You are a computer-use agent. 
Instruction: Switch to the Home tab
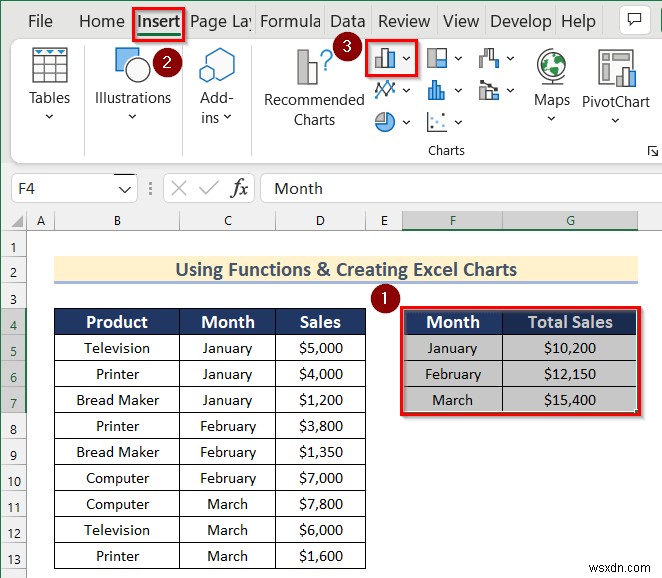pyautogui.click(x=102, y=21)
